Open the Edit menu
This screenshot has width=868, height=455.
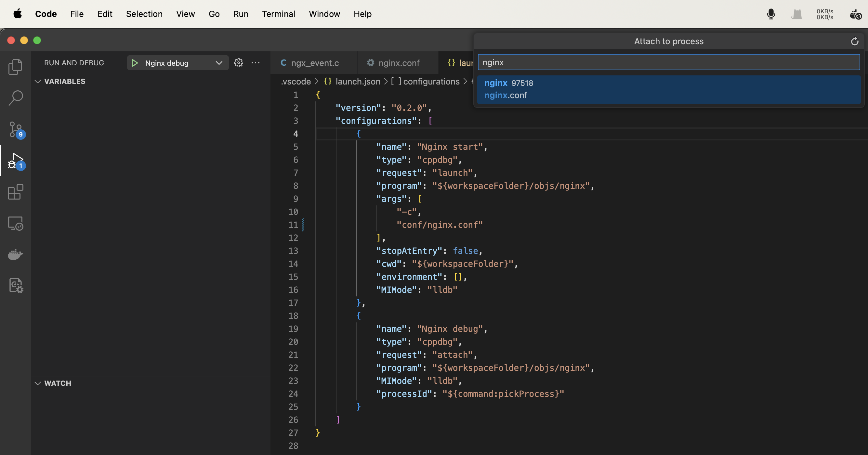point(105,14)
